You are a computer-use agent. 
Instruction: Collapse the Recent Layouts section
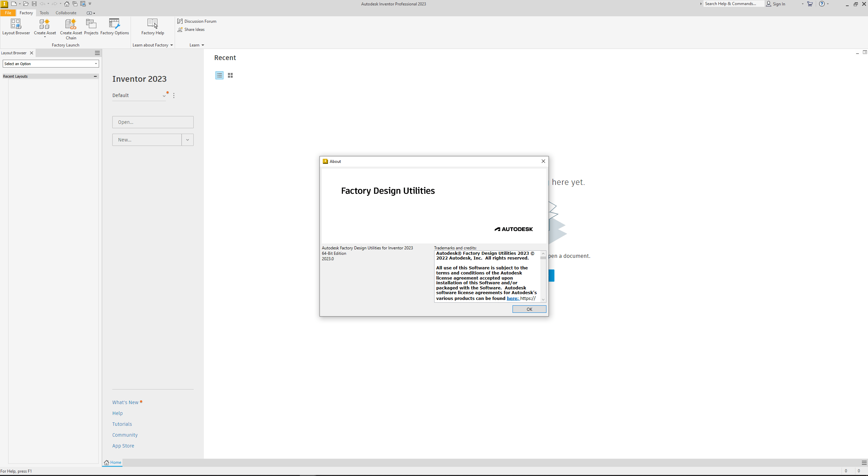(95, 76)
